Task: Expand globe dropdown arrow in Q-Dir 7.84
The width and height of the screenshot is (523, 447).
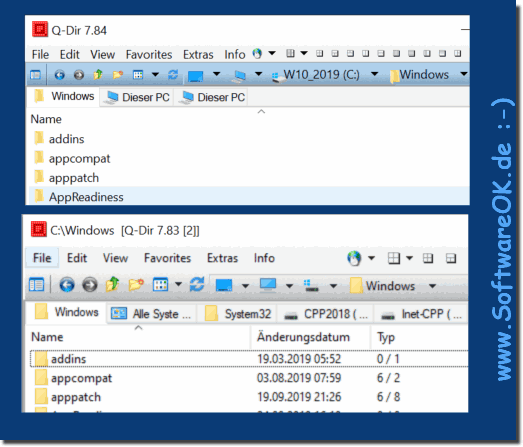Action: 272,53
